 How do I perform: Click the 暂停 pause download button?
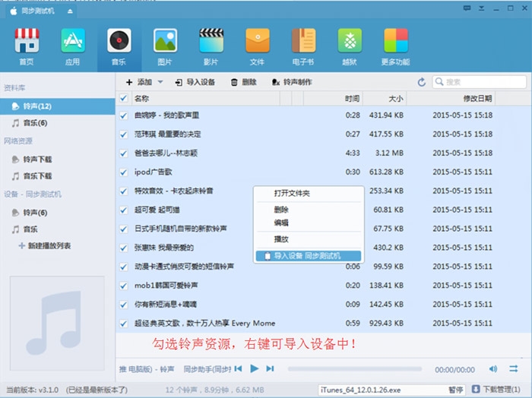456,390
